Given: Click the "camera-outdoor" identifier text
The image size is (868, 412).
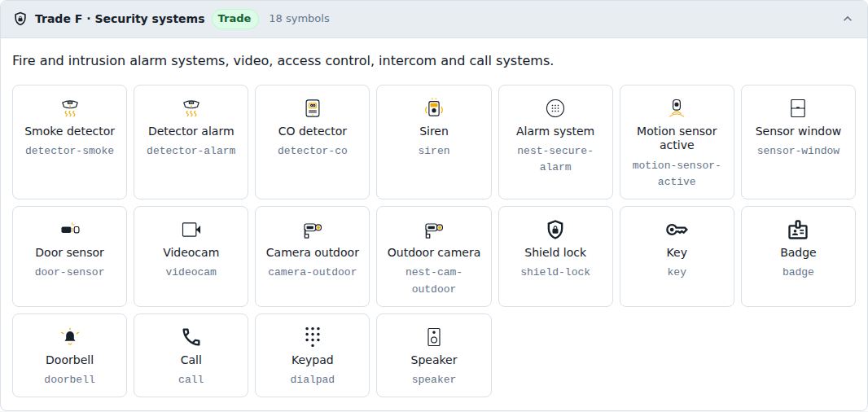Looking at the screenshot, I should coord(312,272).
